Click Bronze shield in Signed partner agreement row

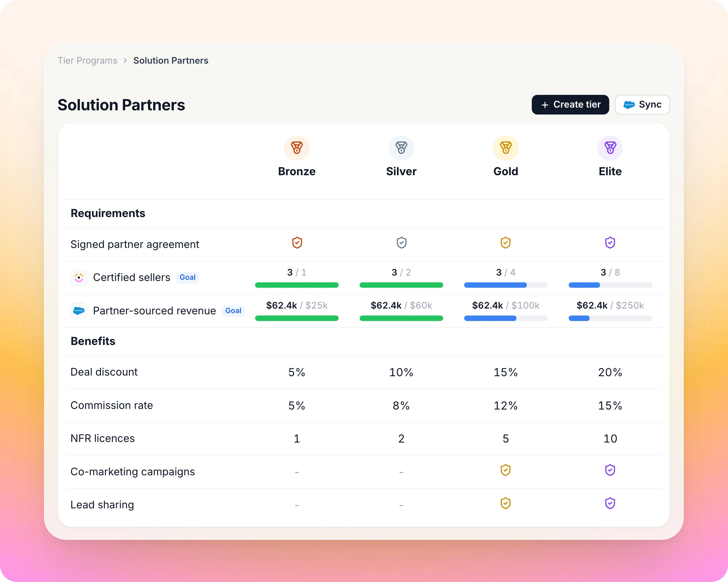coord(297,242)
